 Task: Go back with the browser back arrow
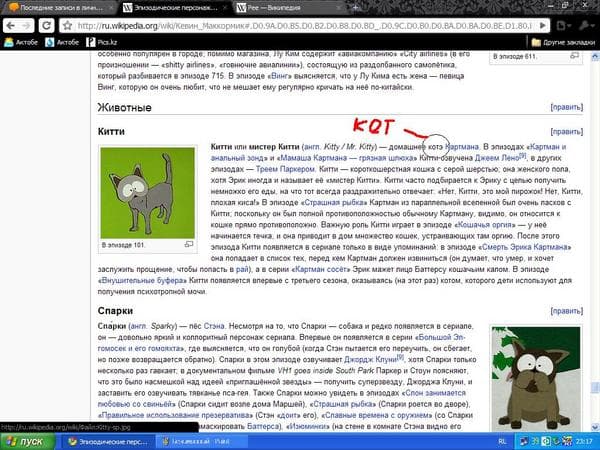pyautogui.click(x=11, y=26)
